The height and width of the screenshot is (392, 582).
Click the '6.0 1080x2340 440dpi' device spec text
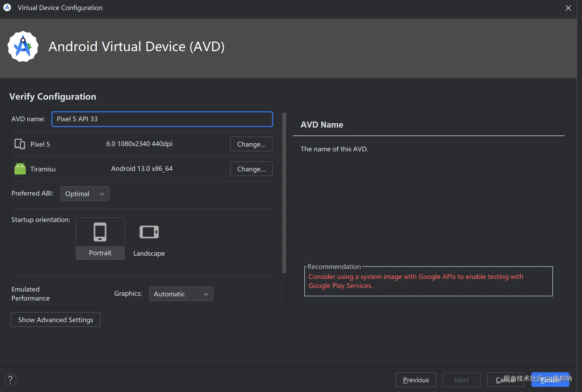139,144
